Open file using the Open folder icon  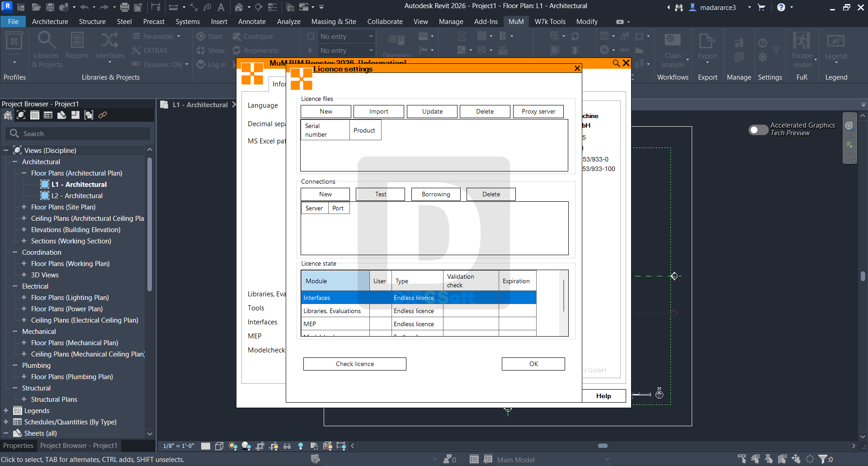(36, 7)
